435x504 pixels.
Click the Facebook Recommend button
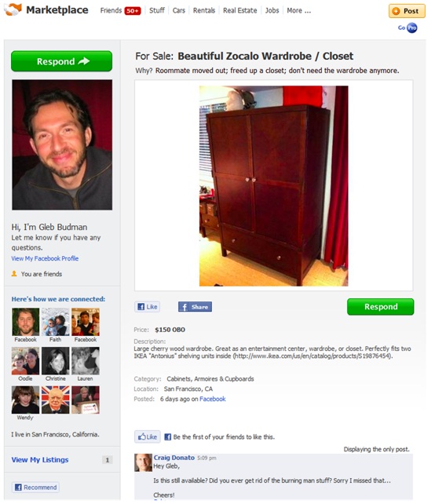click(35, 487)
